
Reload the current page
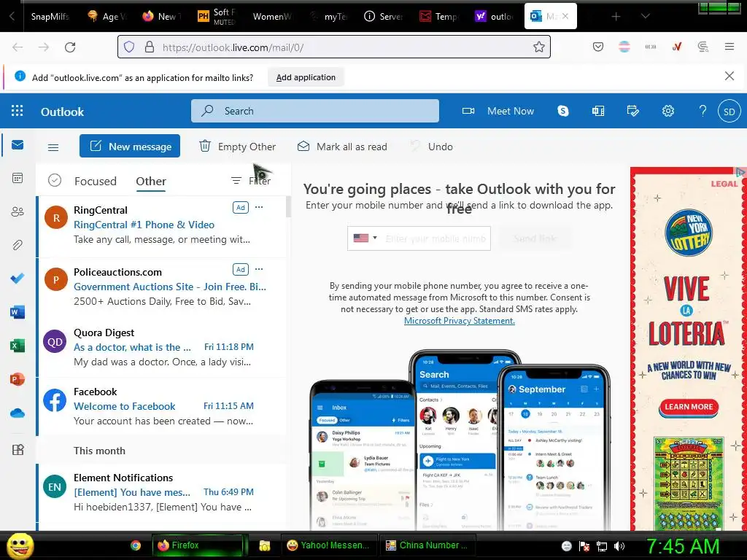[x=70, y=47]
